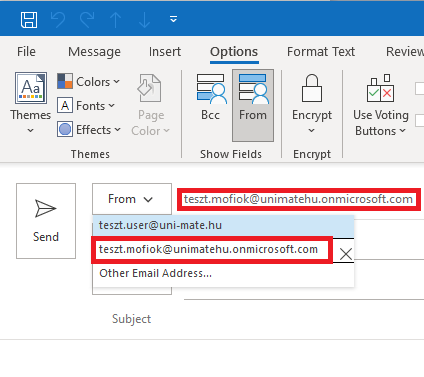This screenshot has width=424, height=377.
Task: Expand the Fonts dropdown
Action: [x=86, y=106]
